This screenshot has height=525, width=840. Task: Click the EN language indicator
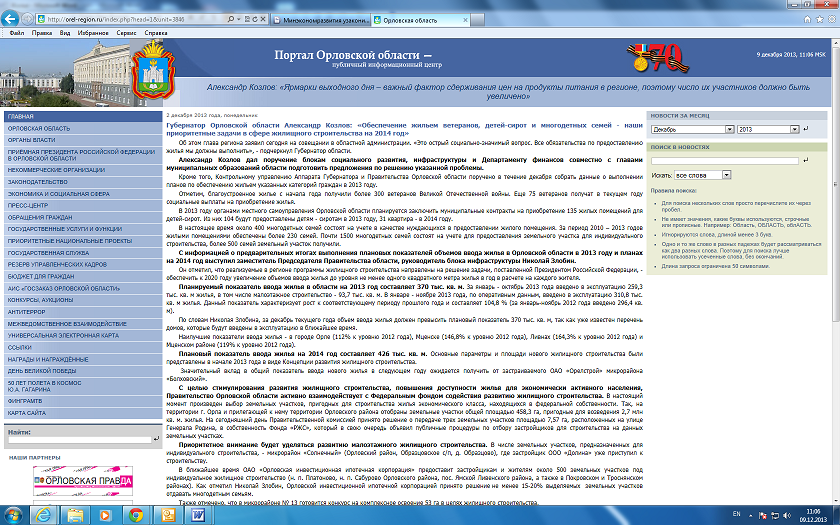pos(736,514)
